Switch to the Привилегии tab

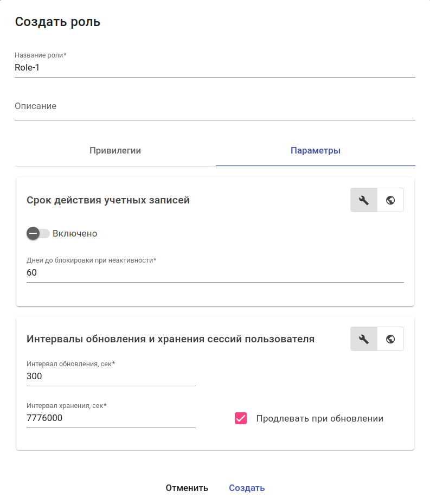coord(115,151)
